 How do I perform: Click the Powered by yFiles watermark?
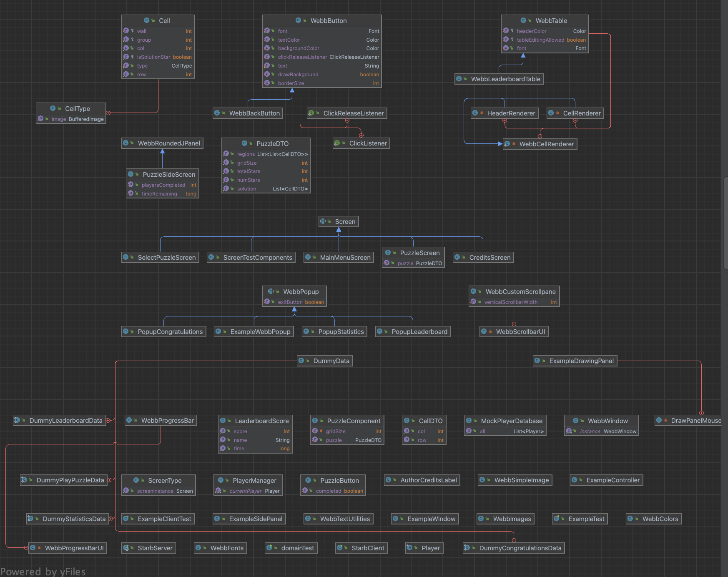pos(43,572)
